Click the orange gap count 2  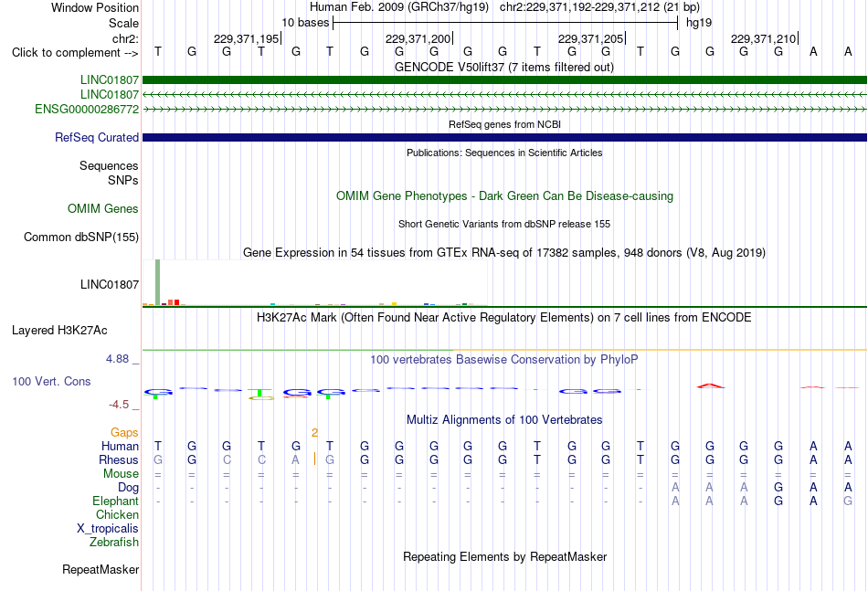pos(314,433)
